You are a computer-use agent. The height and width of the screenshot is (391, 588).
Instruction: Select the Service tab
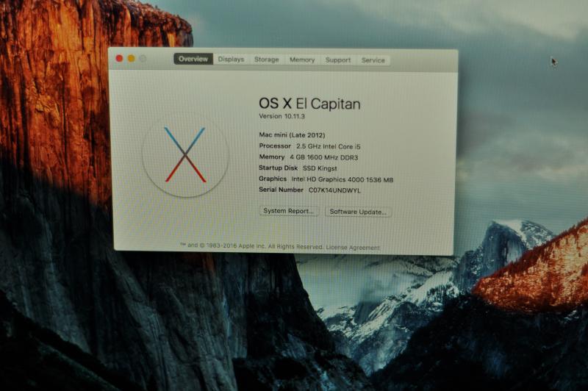(x=373, y=60)
